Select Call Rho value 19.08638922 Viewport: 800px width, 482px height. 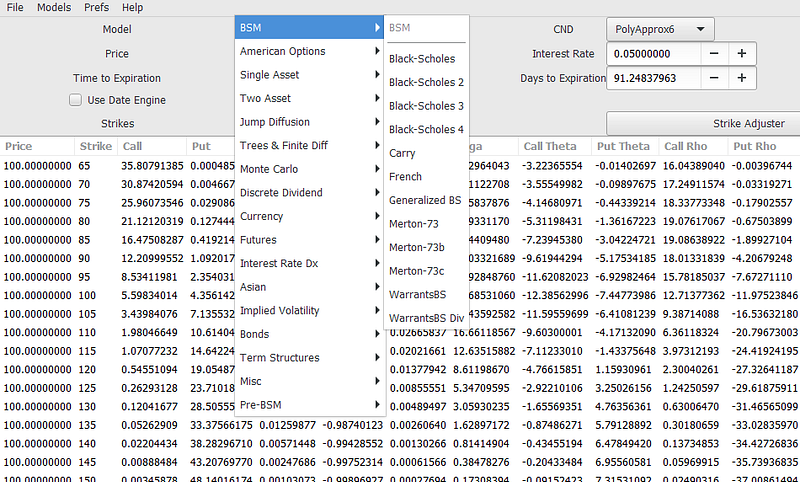[694, 240]
